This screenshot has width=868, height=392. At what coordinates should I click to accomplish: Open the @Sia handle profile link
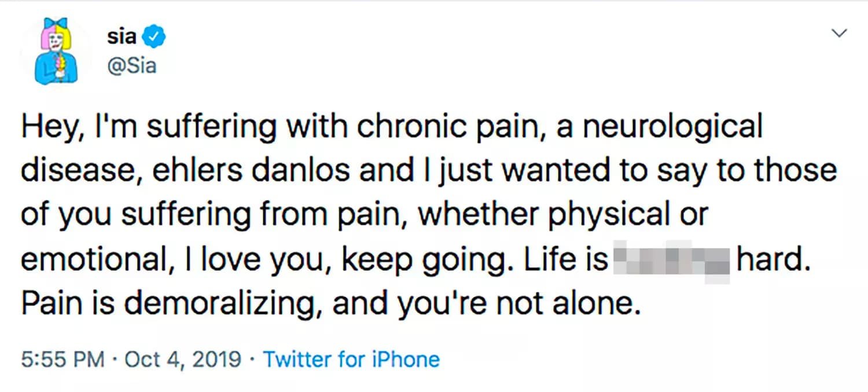coord(131,65)
